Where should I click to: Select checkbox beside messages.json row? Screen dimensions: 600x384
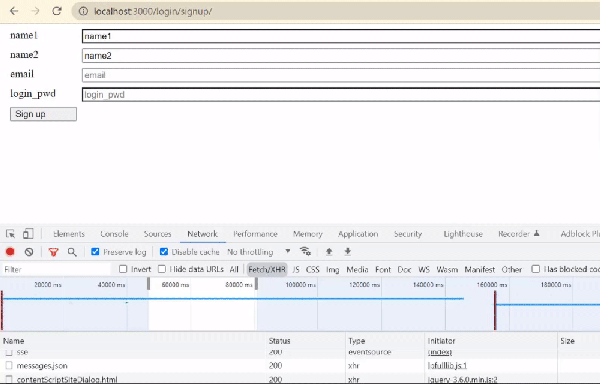pyautogui.click(x=9, y=366)
